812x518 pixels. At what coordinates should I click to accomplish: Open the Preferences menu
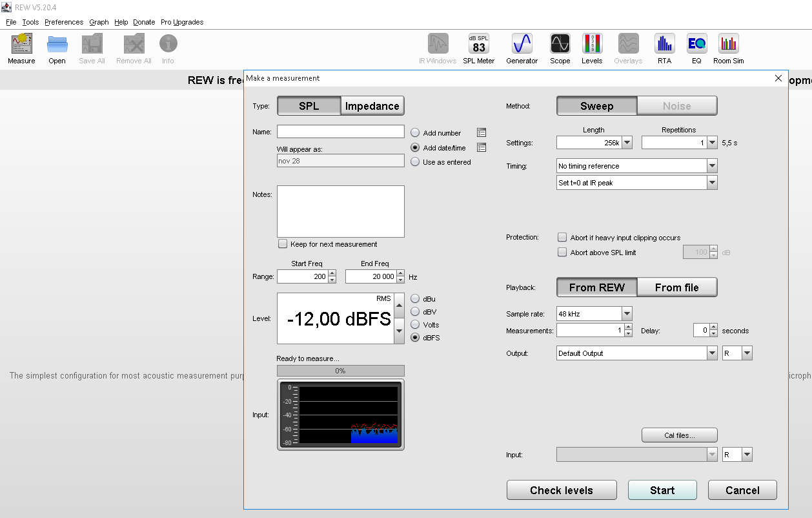coord(63,22)
